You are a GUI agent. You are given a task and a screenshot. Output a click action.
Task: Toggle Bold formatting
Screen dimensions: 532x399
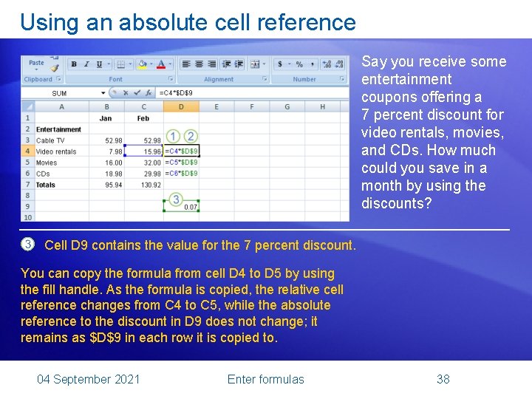coord(74,64)
